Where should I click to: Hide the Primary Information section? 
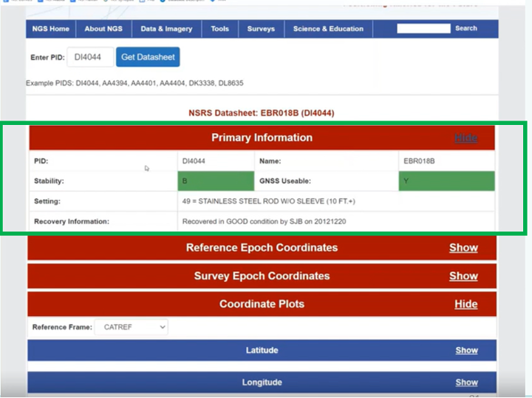[x=465, y=138]
